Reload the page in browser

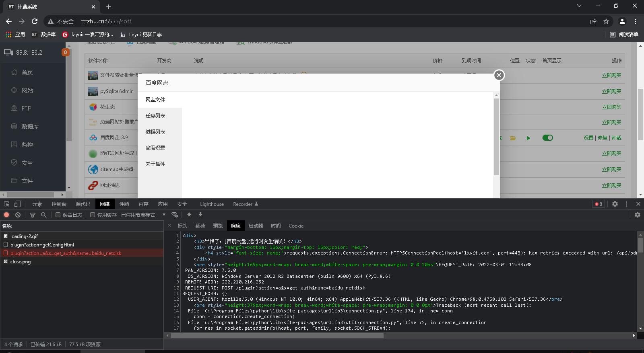35,21
